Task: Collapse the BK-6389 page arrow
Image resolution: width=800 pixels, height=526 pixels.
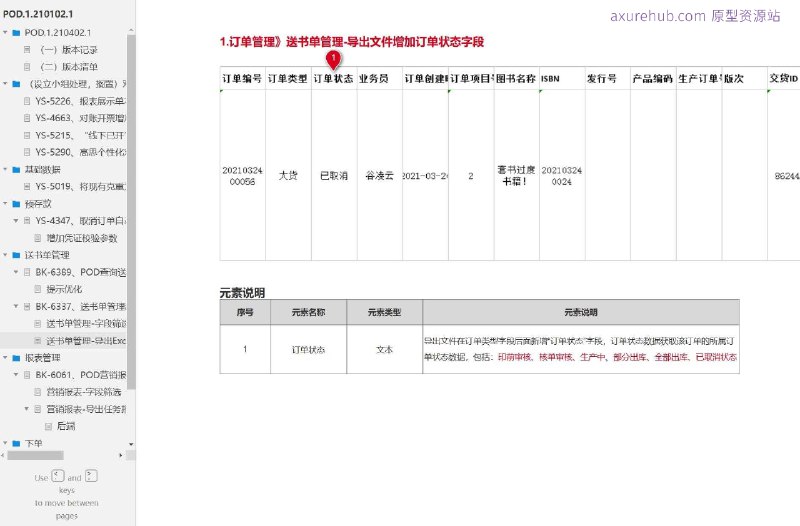Action: click(16, 272)
